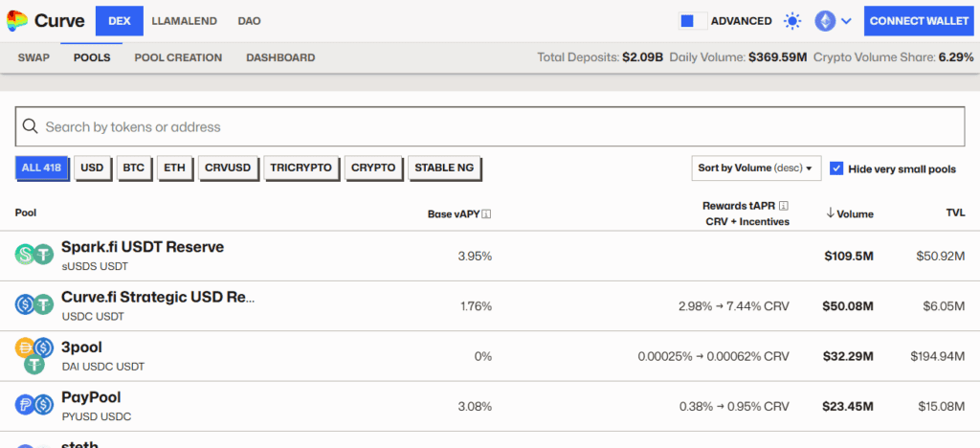Open the 3pool pool row
980x448 pixels.
coord(490,356)
